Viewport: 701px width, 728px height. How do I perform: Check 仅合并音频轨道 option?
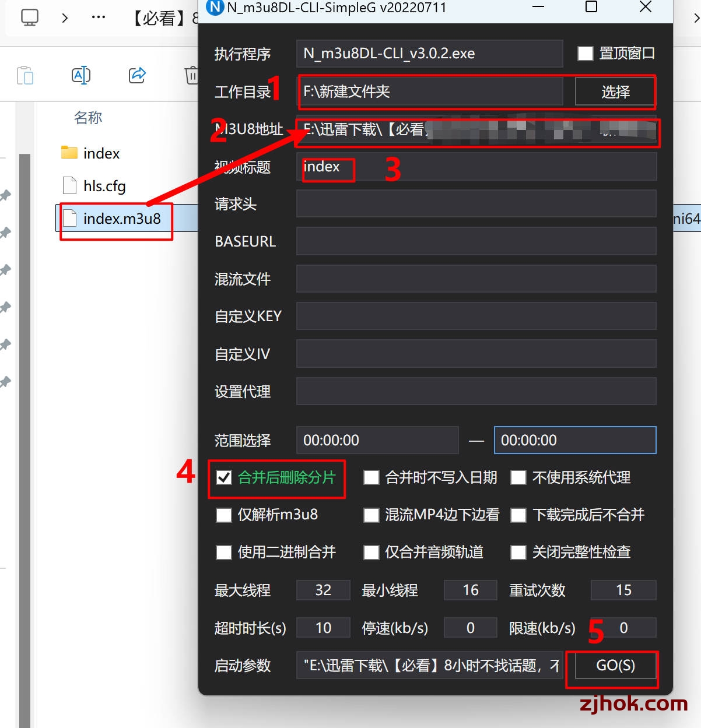[x=371, y=553]
